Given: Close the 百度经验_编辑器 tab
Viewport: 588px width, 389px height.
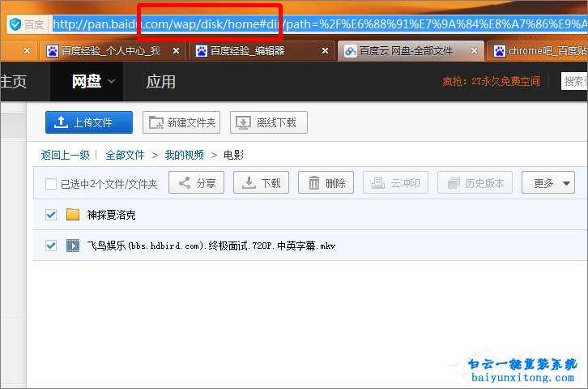Looking at the screenshot, I should click(325, 50).
